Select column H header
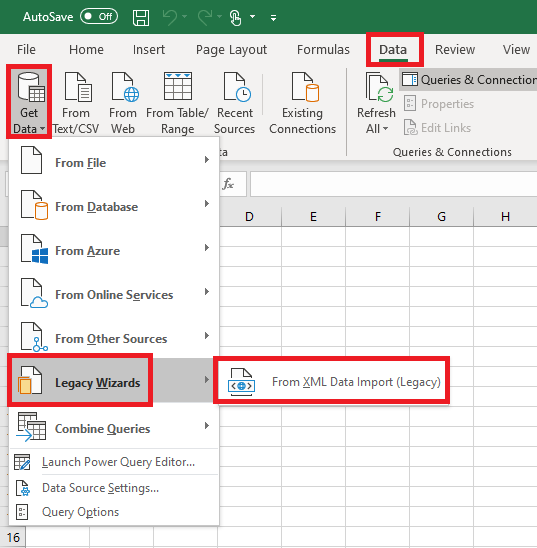The width and height of the screenshot is (537, 548). point(505,217)
